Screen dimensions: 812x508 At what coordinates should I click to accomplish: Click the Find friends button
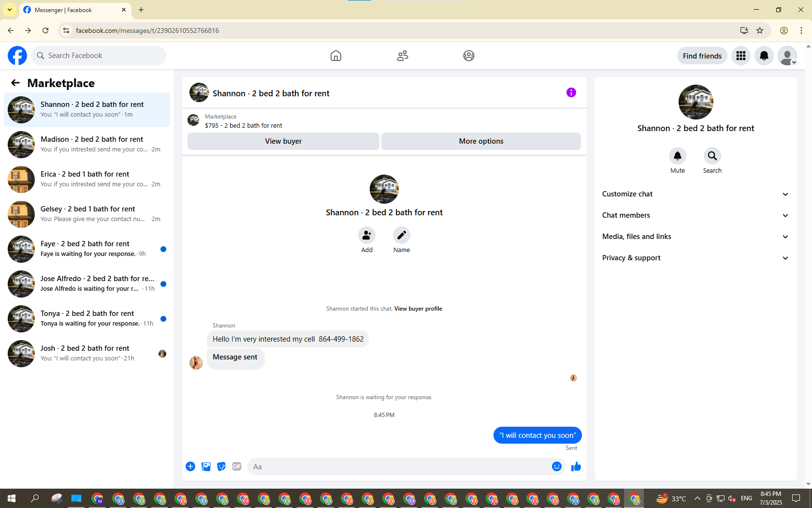point(702,56)
